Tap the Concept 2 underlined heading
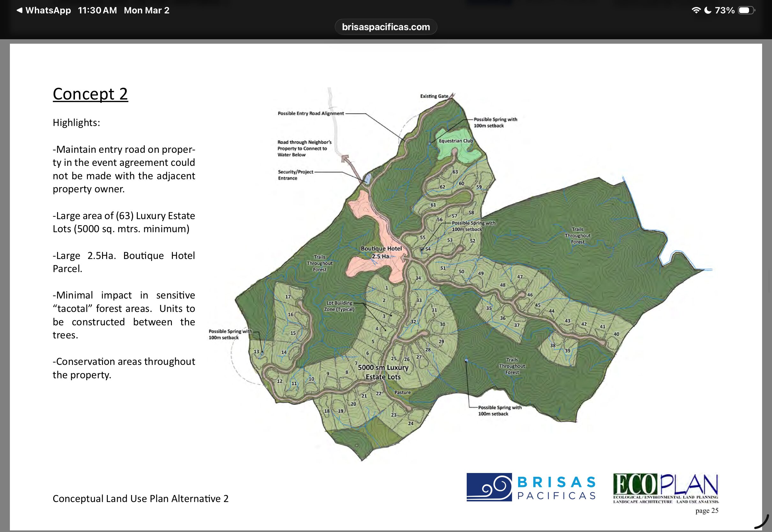 pyautogui.click(x=90, y=94)
